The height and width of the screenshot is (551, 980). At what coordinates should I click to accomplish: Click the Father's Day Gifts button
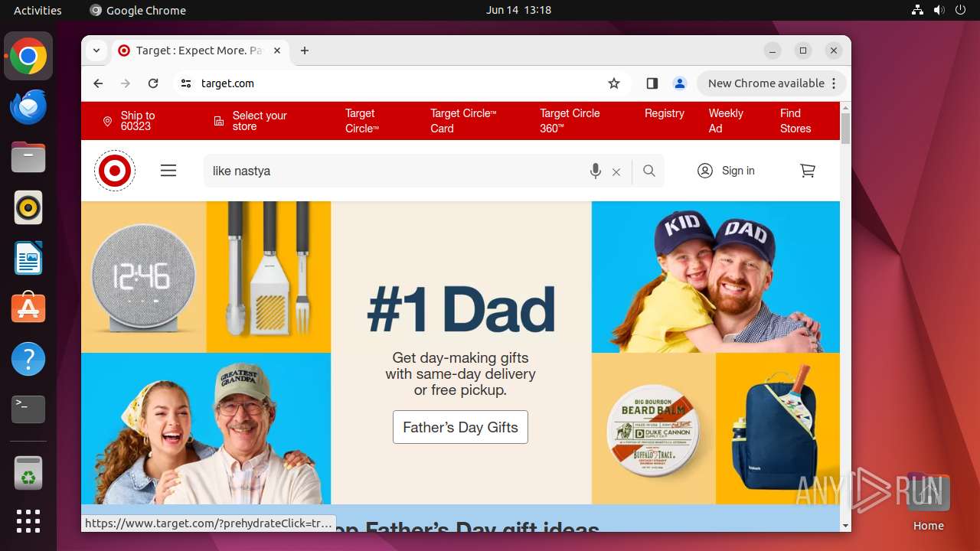tap(460, 427)
